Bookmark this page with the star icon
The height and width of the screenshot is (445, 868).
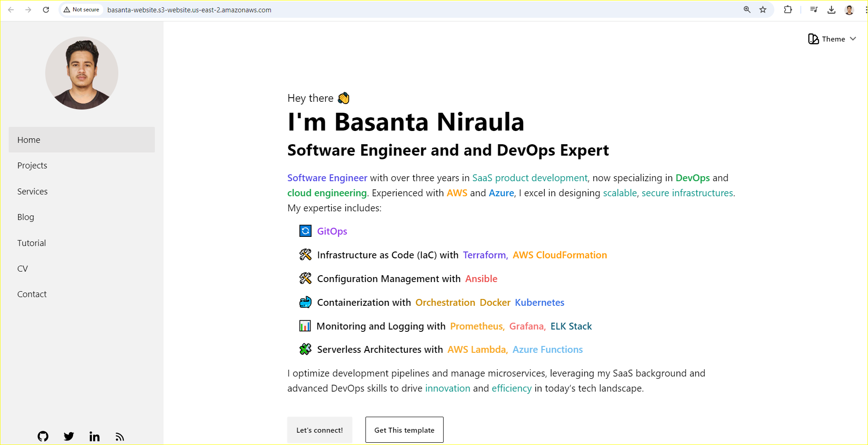763,10
